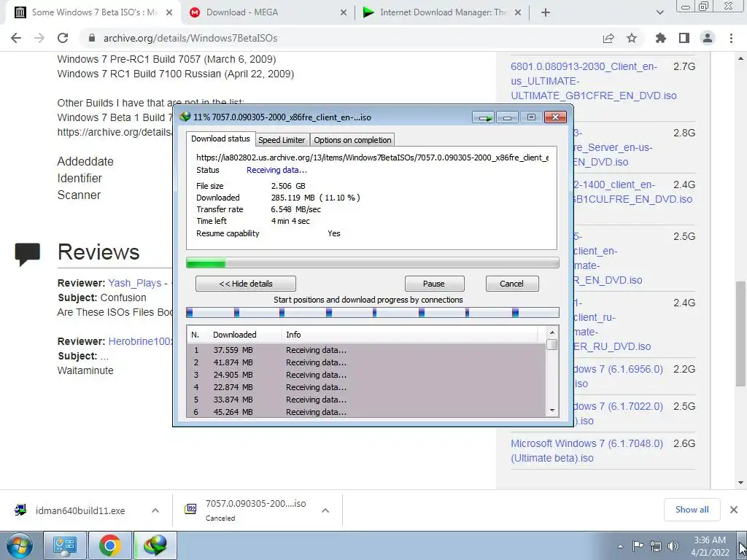Expand idman640build11.exe download options chevron

pyautogui.click(x=155, y=510)
